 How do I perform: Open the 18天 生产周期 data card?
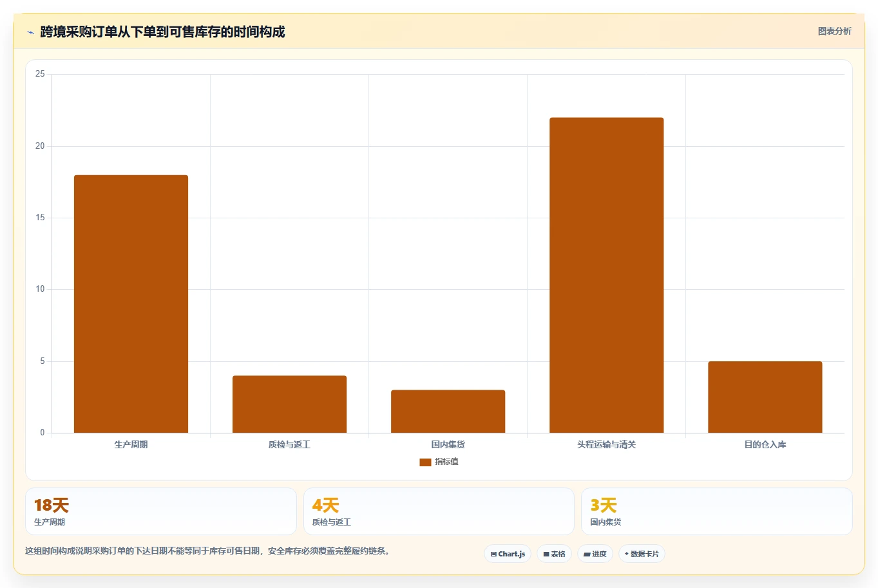(161, 511)
